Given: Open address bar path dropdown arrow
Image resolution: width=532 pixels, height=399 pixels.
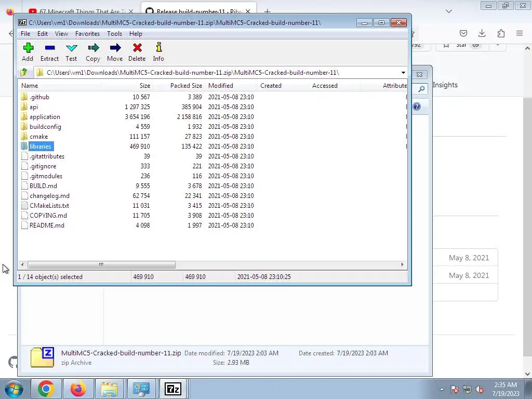Looking at the screenshot, I should (x=403, y=73).
